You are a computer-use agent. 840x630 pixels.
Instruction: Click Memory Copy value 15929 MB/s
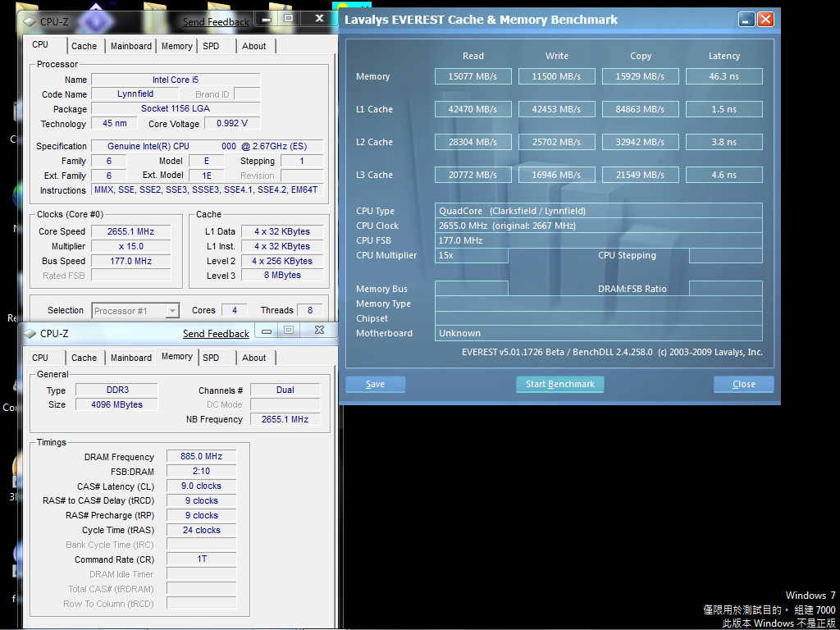coord(640,76)
